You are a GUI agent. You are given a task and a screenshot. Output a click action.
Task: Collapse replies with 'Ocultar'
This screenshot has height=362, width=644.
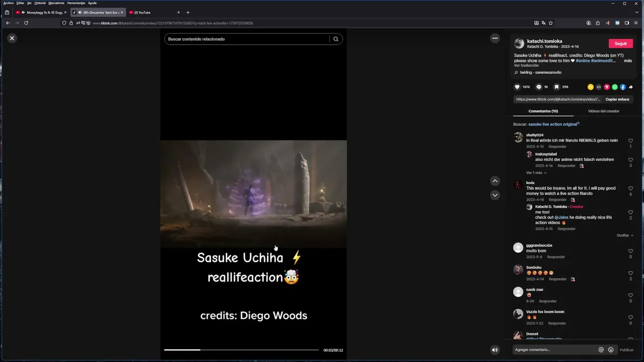pos(625,235)
